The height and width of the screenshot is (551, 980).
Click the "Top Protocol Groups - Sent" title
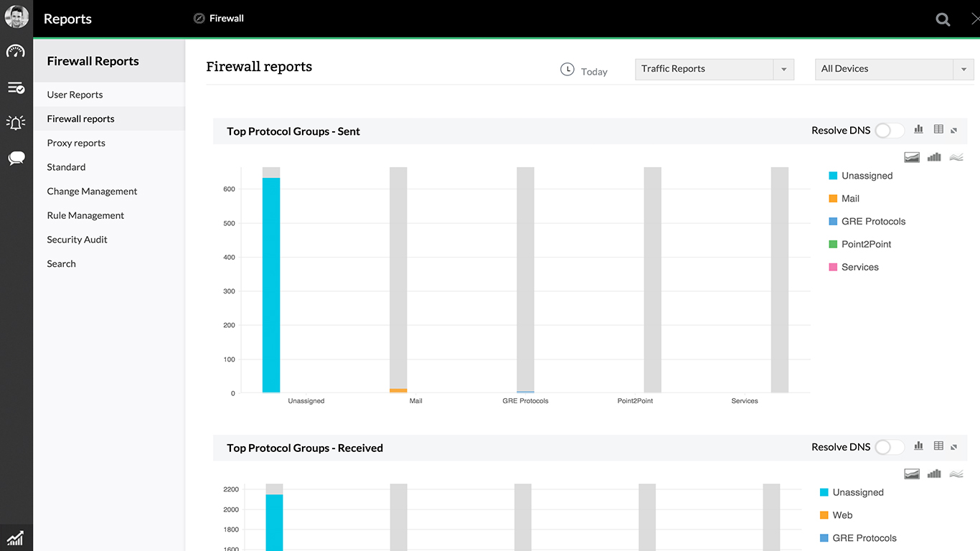293,131
